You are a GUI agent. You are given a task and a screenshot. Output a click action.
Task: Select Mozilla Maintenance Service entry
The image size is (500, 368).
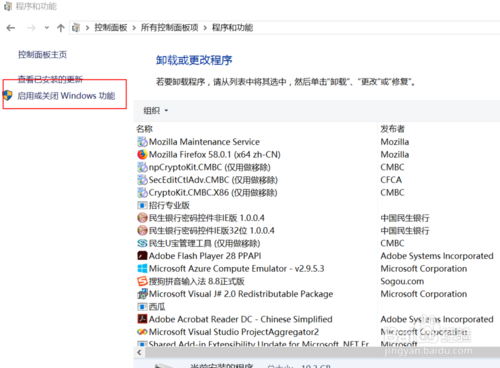[204, 142]
